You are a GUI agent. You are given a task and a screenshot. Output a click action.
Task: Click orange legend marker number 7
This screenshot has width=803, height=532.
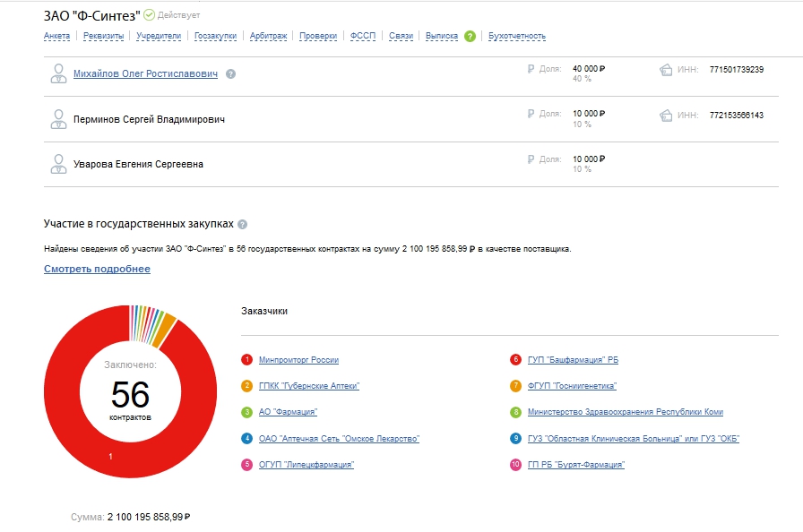point(515,386)
